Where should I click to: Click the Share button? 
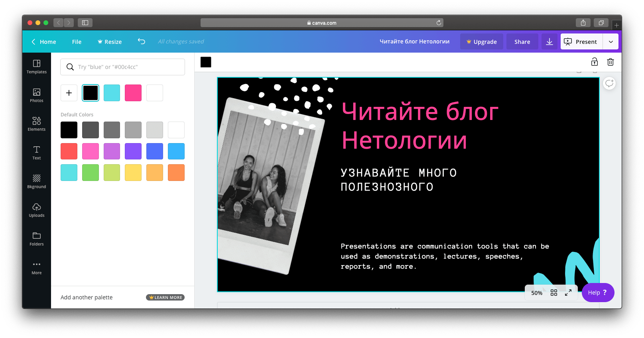click(522, 42)
